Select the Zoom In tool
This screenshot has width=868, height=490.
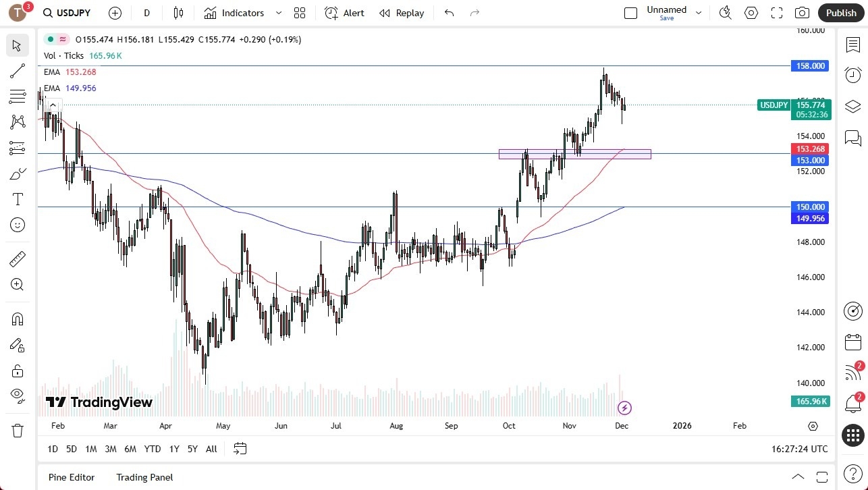(18, 284)
